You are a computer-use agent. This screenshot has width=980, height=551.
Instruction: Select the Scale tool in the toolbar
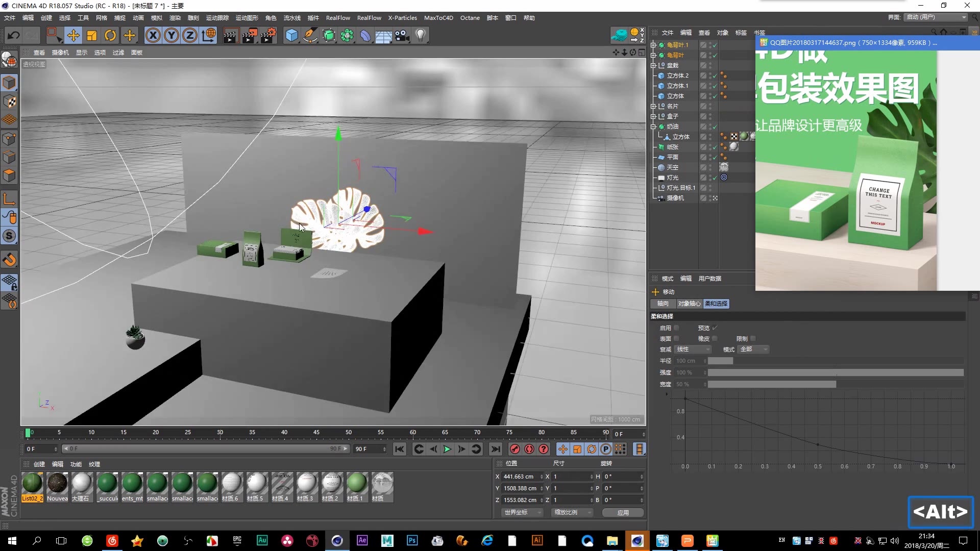point(91,35)
